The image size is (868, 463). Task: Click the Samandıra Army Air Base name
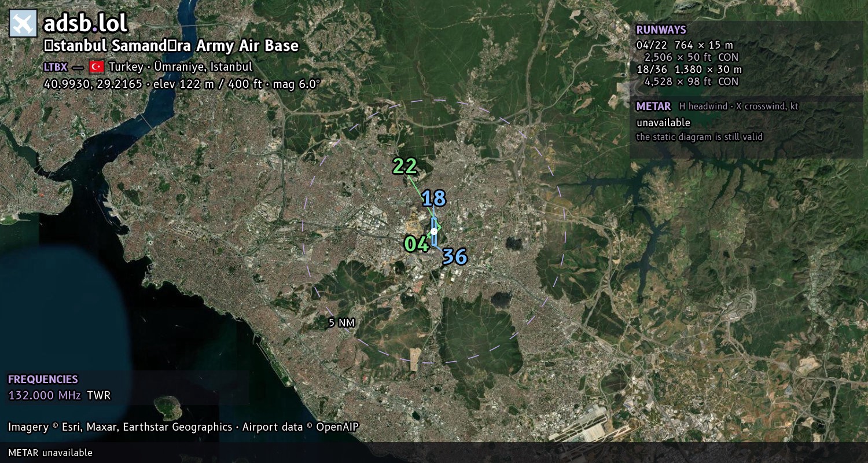point(171,46)
